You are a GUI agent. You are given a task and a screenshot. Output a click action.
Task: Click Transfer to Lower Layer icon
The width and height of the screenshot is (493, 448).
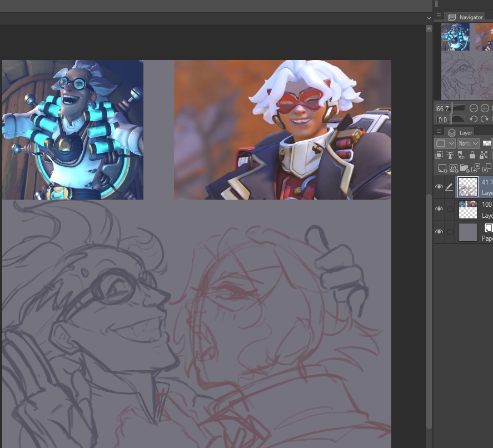coord(476,168)
